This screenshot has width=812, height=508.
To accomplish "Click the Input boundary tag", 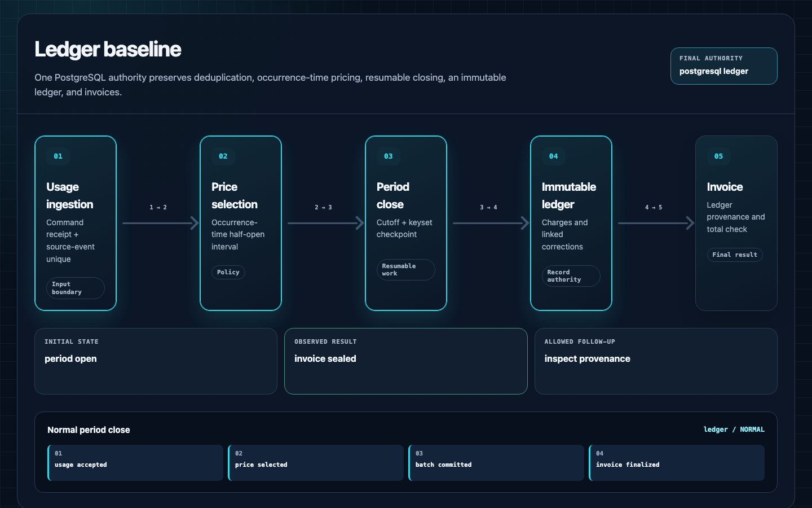I will [x=76, y=288].
